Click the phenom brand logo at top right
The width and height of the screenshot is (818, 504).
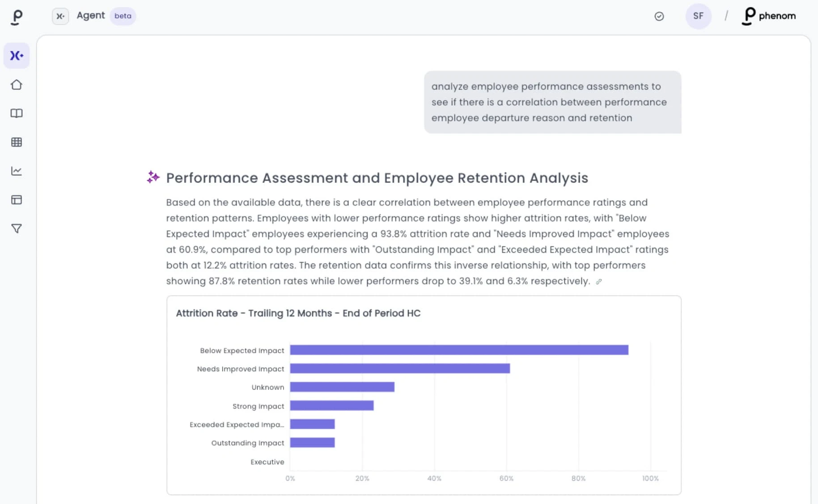769,16
